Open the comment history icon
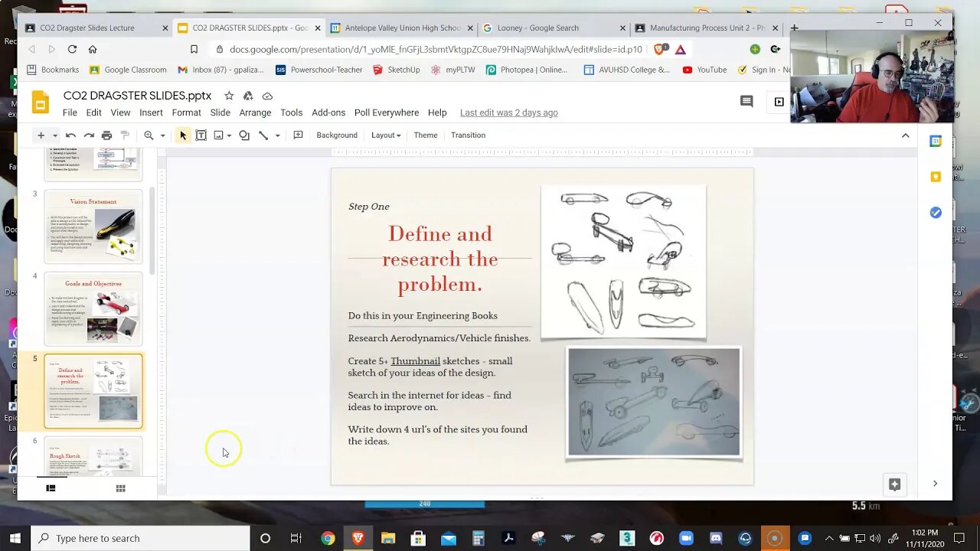 click(746, 101)
